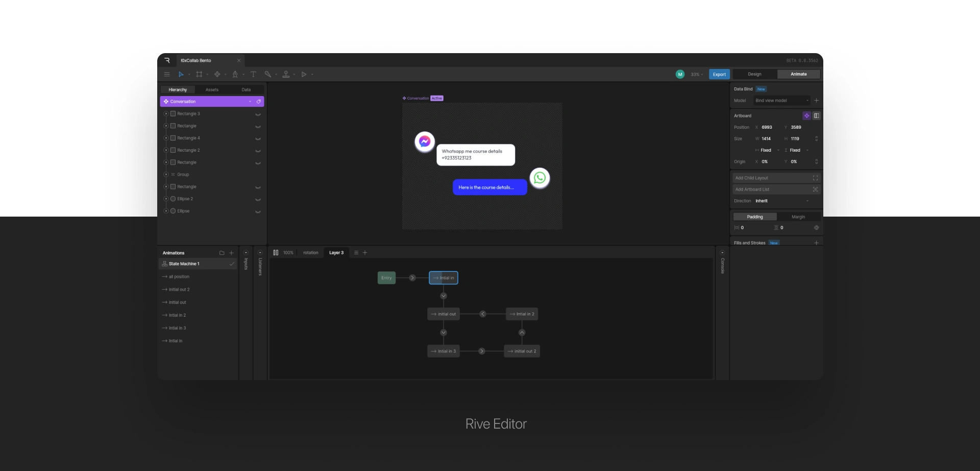Select the all position animation

pos(198,277)
